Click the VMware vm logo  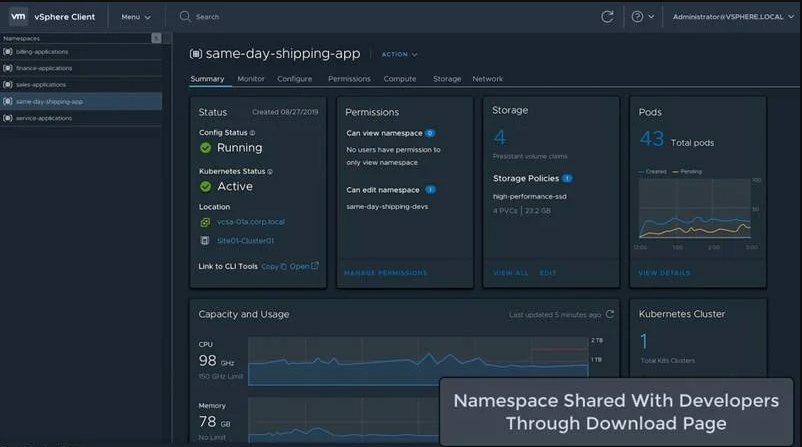point(18,16)
